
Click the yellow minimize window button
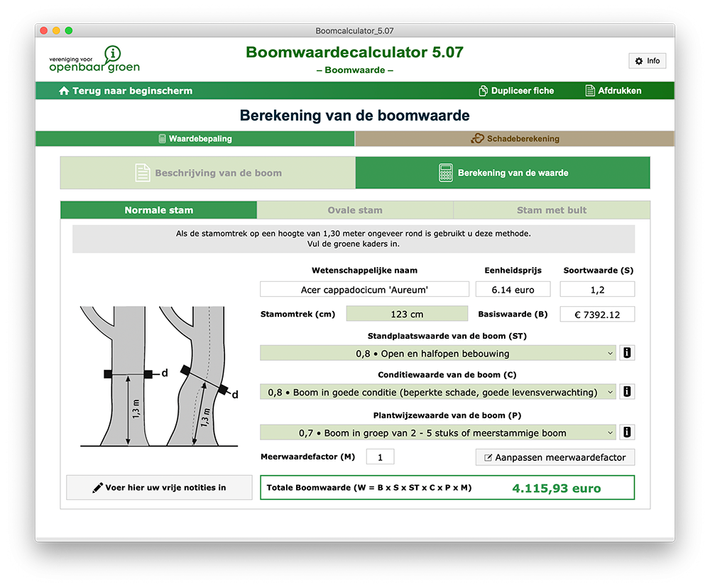click(x=56, y=31)
